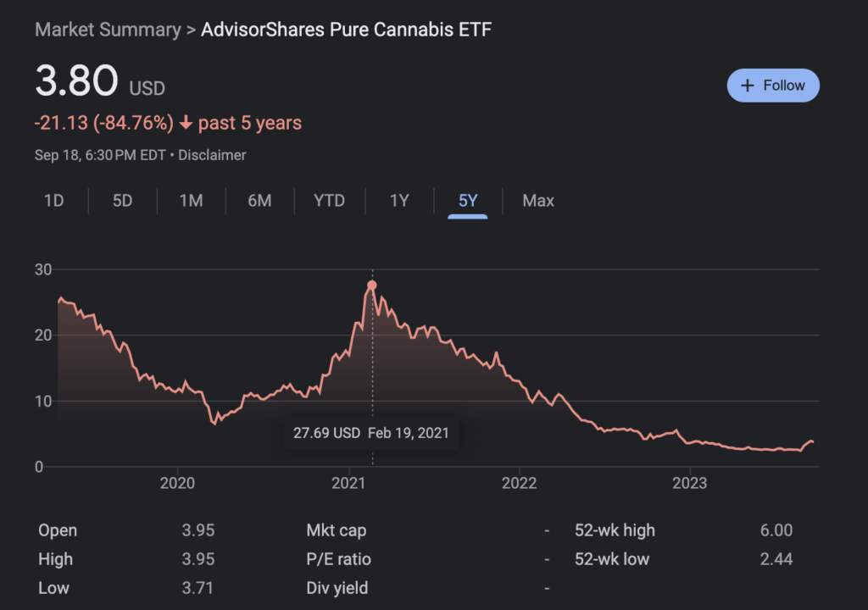Click the 52-wk high value 6.00

coord(776,530)
